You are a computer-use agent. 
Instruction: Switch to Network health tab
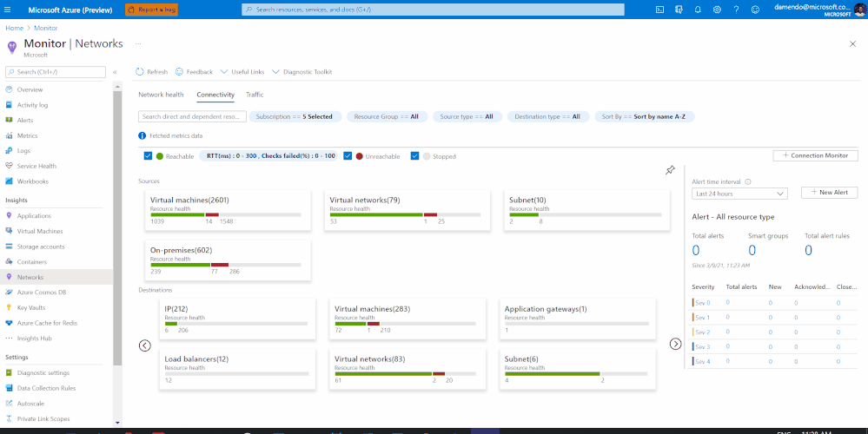pos(161,95)
